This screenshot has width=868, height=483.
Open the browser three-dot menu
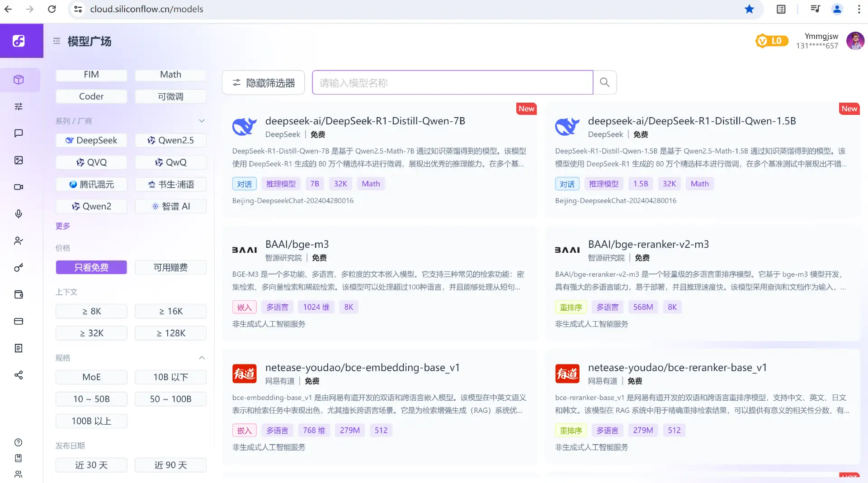pos(859,9)
